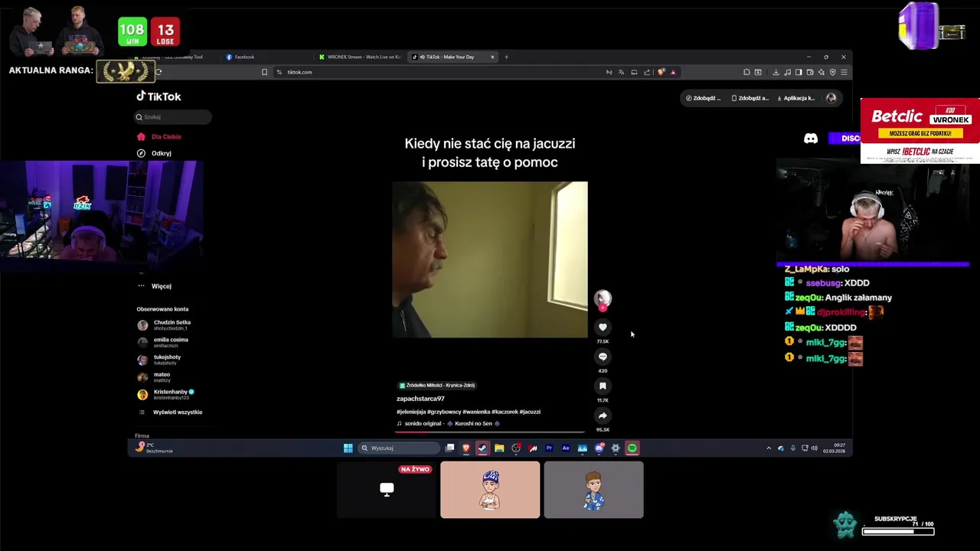980x551 pixels.
Task: Open File Explorer from the taskbar
Action: coord(499,448)
